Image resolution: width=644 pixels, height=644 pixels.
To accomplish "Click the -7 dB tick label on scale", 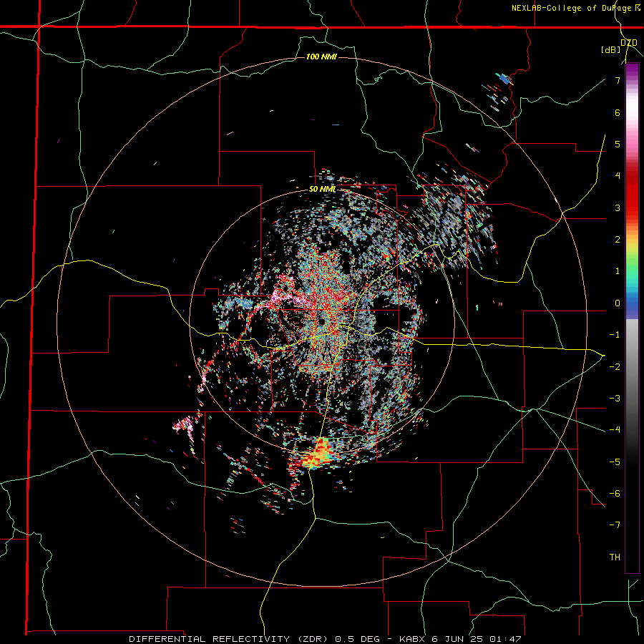I will pos(615,525).
